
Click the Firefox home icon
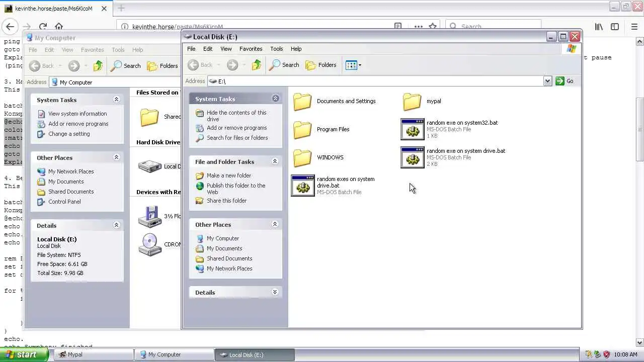[59, 27]
